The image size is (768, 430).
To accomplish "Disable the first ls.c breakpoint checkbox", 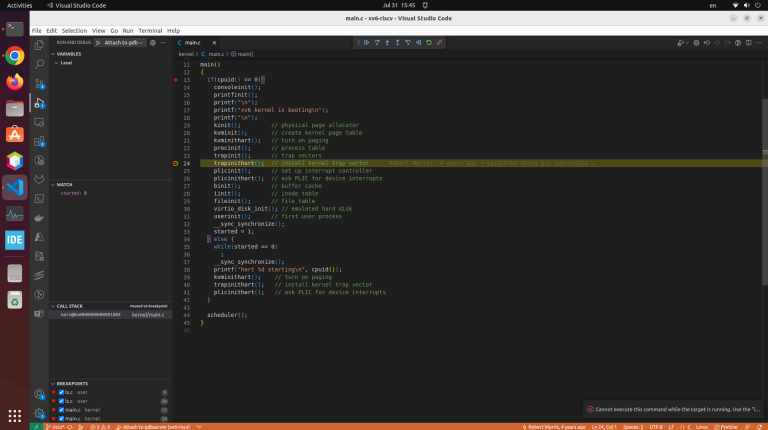I will coord(61,392).
